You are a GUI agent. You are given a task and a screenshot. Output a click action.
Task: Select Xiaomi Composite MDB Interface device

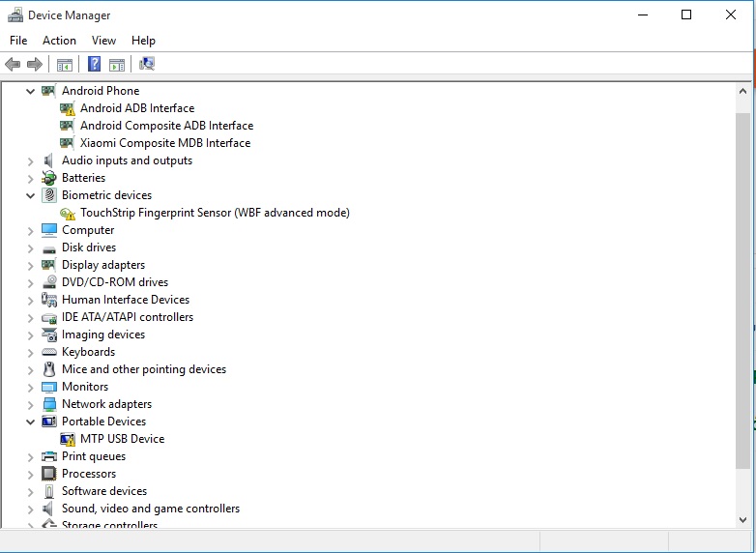point(164,143)
